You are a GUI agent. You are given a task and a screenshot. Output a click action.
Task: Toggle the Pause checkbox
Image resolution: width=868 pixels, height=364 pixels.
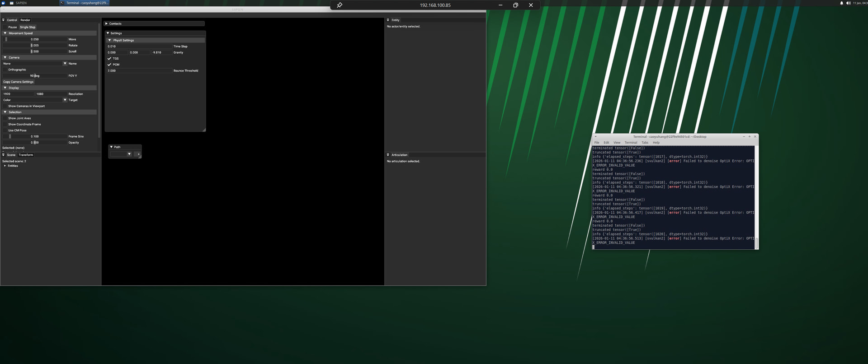coord(5,27)
